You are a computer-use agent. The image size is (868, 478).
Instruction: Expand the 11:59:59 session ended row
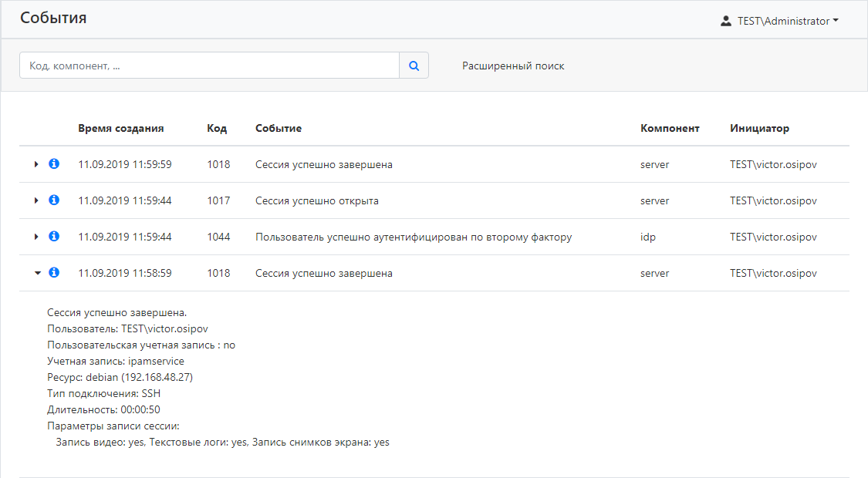click(36, 164)
